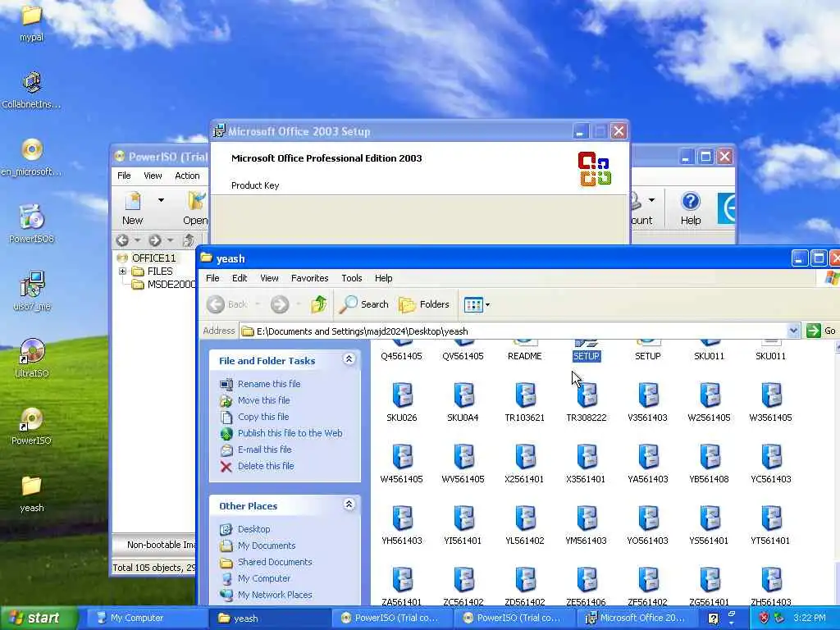The height and width of the screenshot is (630, 840).
Task: Open the File menu in PowerISO window
Action: [125, 176]
